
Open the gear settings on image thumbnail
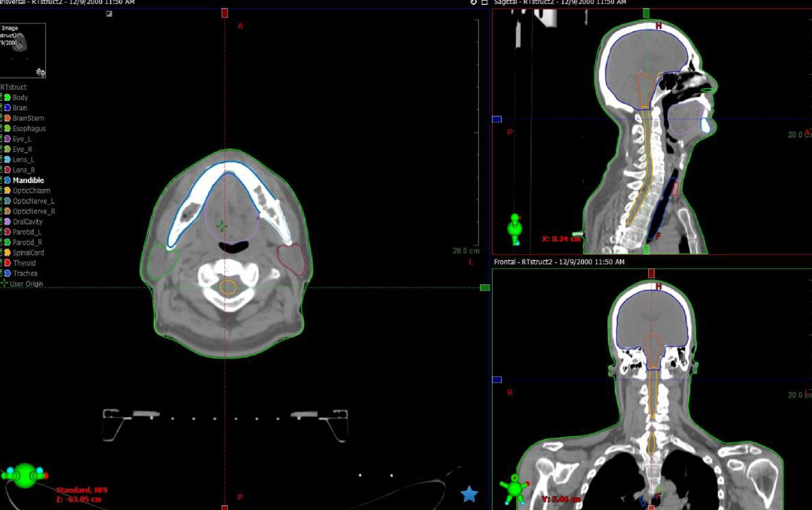41,72
